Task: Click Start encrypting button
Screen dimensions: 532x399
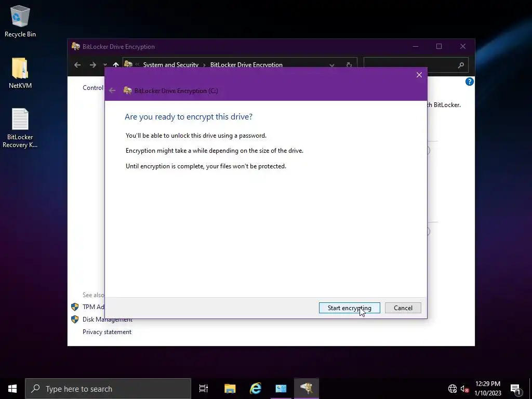Action: pyautogui.click(x=349, y=308)
